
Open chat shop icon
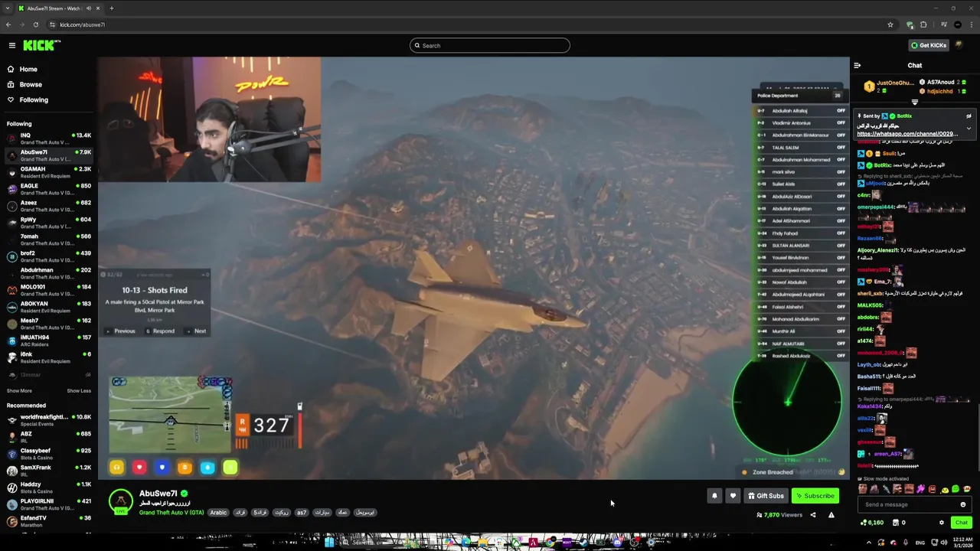click(897, 523)
